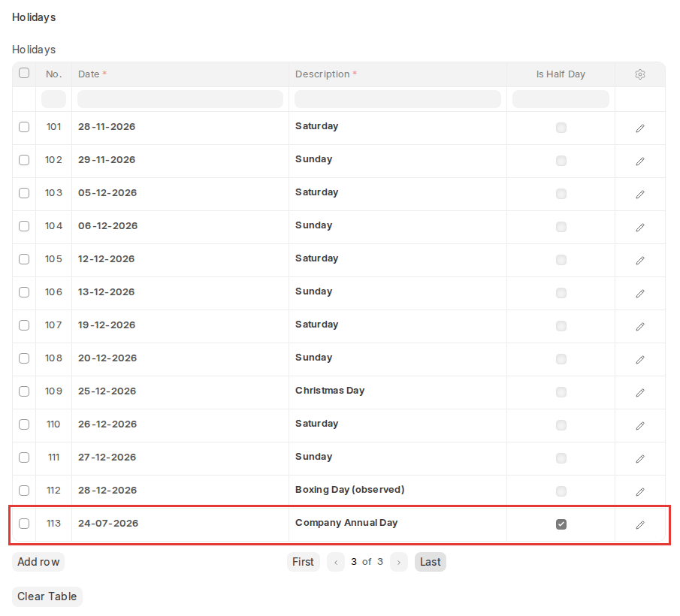Open pencil editor on row 108
This screenshot has height=616, width=680.
pyautogui.click(x=639, y=359)
